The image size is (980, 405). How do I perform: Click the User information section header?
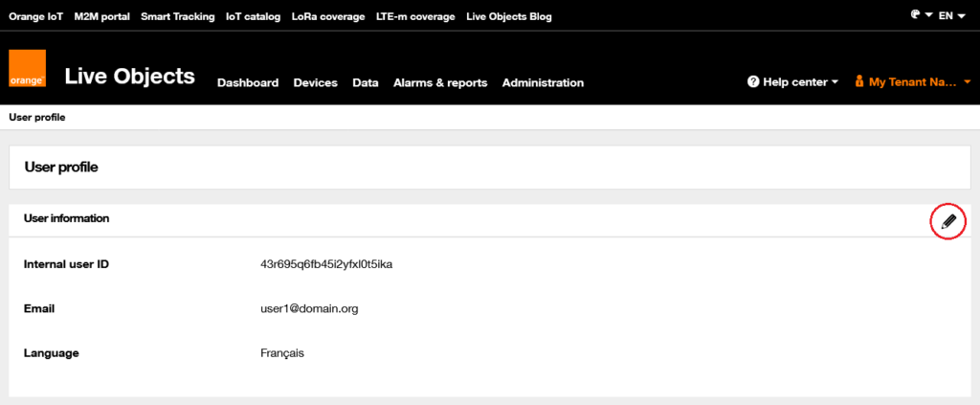67,218
